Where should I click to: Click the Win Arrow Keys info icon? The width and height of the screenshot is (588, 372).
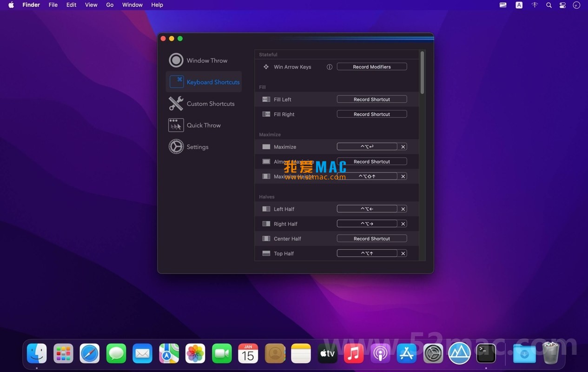[x=330, y=67]
